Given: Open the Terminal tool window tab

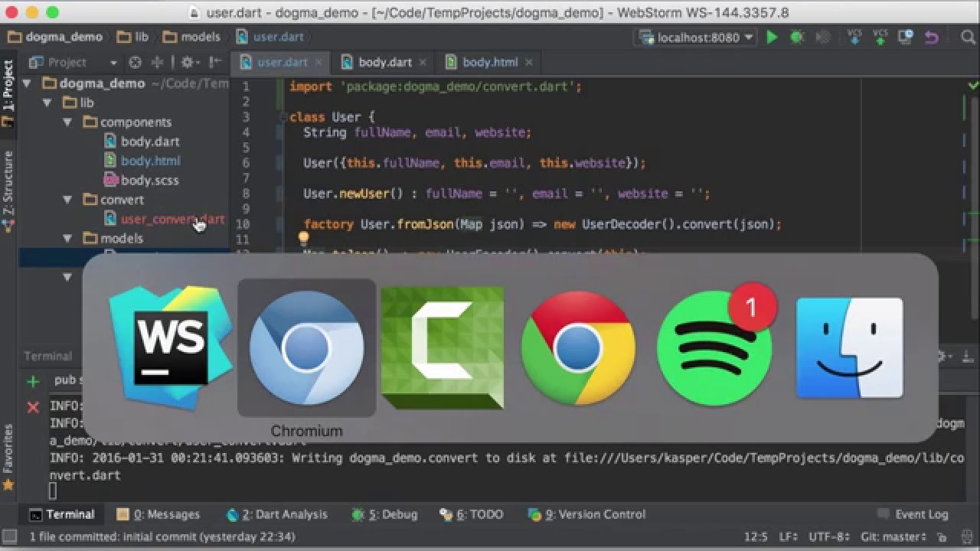Looking at the screenshot, I should (62, 514).
